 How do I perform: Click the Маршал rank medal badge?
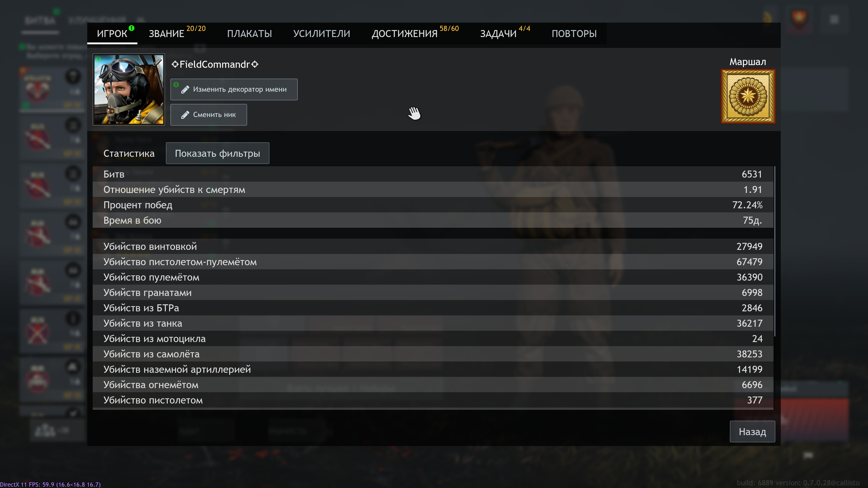click(x=748, y=96)
